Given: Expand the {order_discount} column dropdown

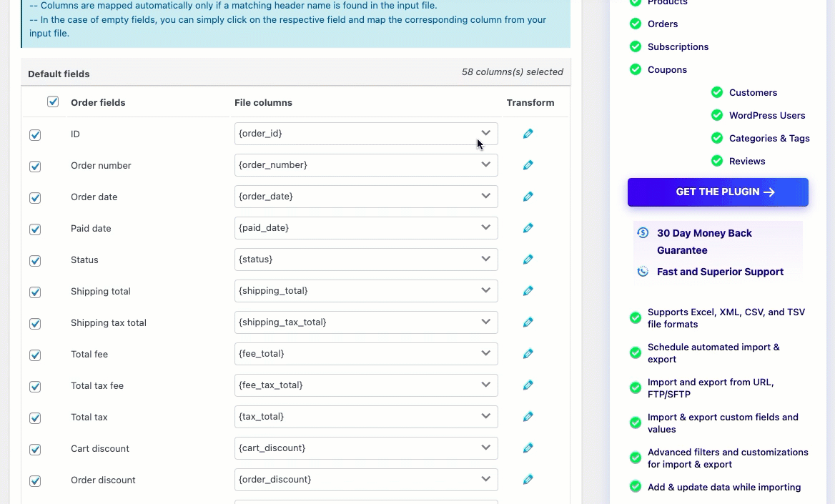Looking at the screenshot, I should coord(365,480).
